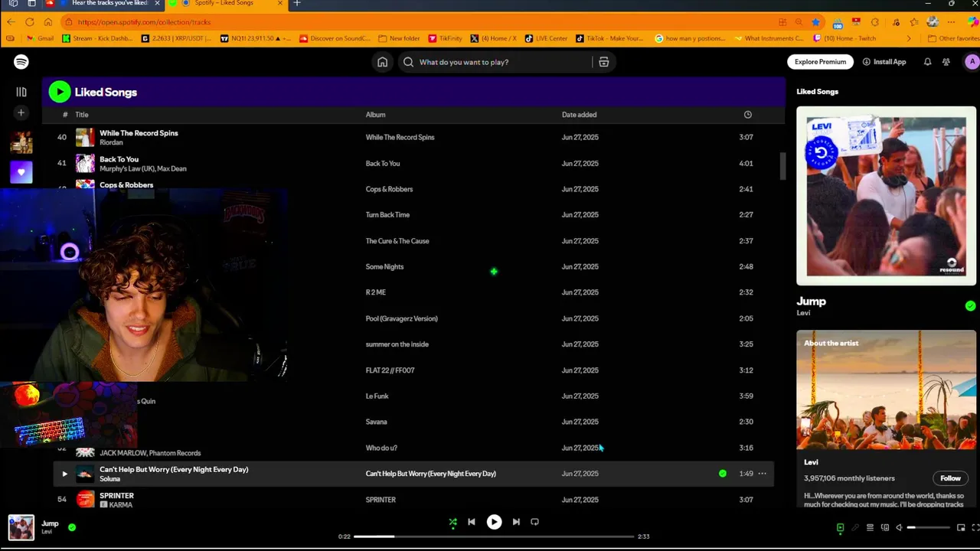Open the account profile avatar menu
The height and width of the screenshot is (551, 980).
972,62
